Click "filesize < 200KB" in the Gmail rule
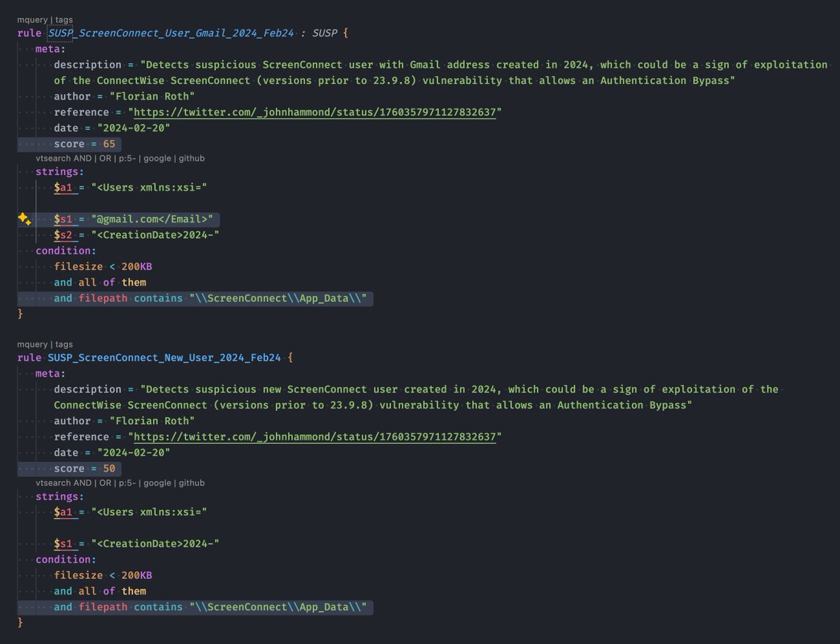Screen dimensions: 840x644 103,267
